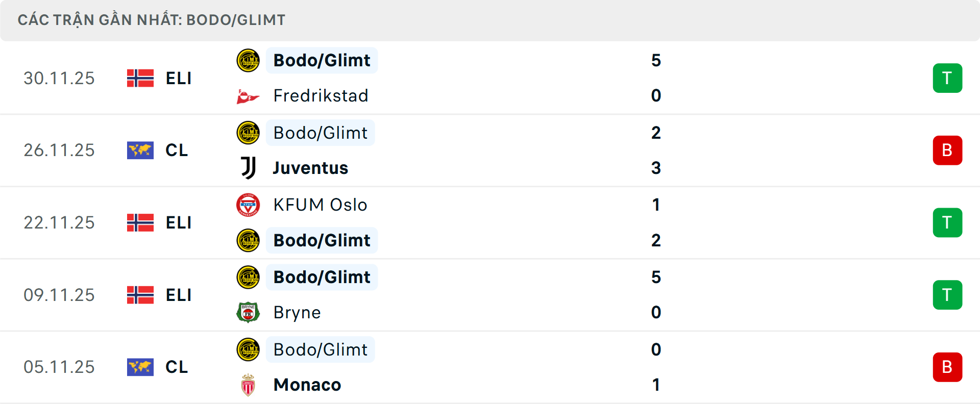Open the KFUM Oslo team link
The height and width of the screenshot is (404, 980).
(320, 205)
